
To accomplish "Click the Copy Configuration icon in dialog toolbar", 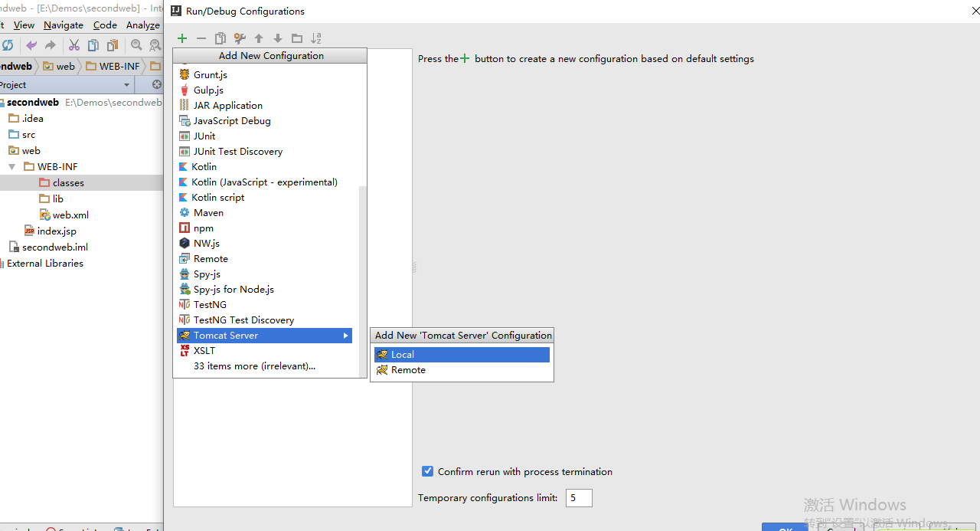I will point(220,38).
